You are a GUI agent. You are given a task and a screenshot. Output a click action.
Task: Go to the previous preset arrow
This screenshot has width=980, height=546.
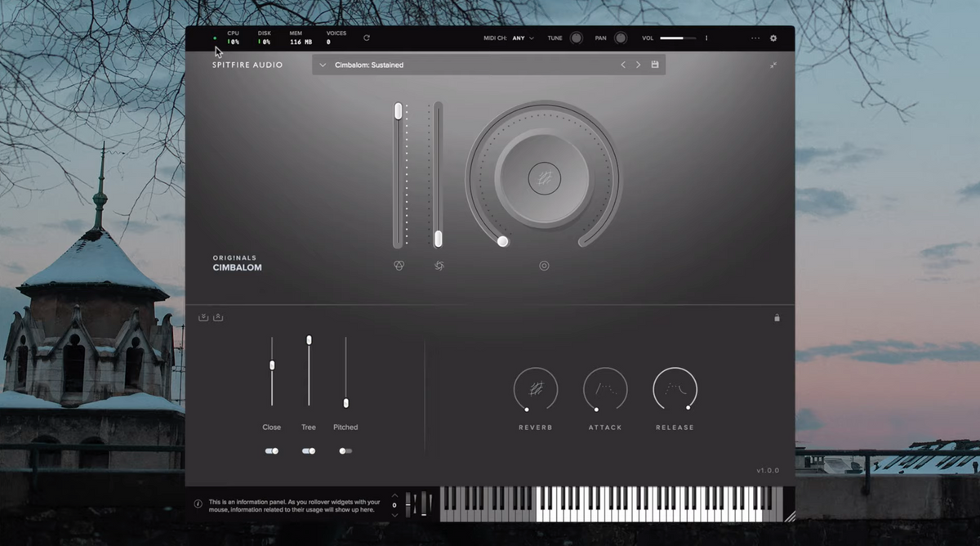(623, 65)
